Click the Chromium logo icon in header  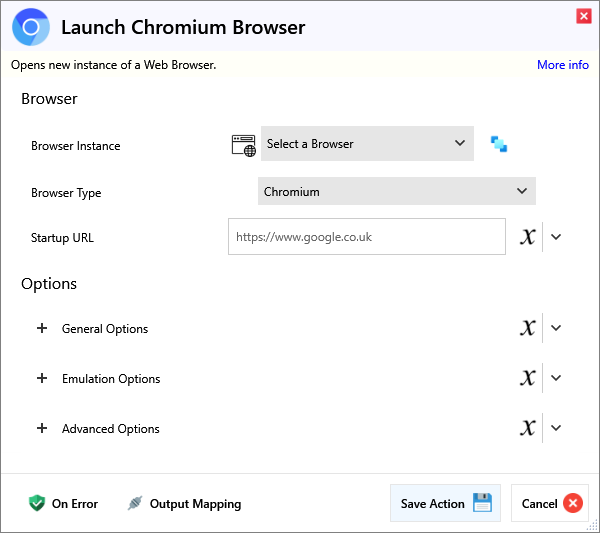coord(31,27)
